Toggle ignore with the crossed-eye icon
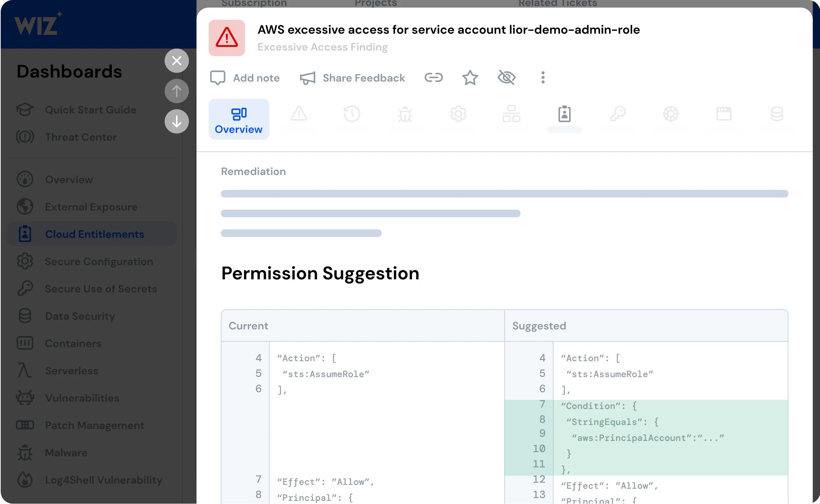820x504 pixels. tap(506, 77)
